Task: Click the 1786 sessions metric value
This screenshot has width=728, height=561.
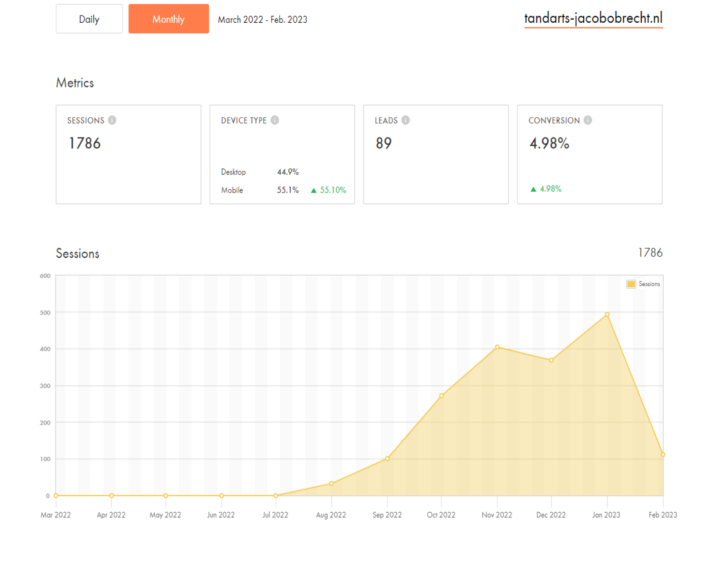Action: pyautogui.click(x=85, y=143)
